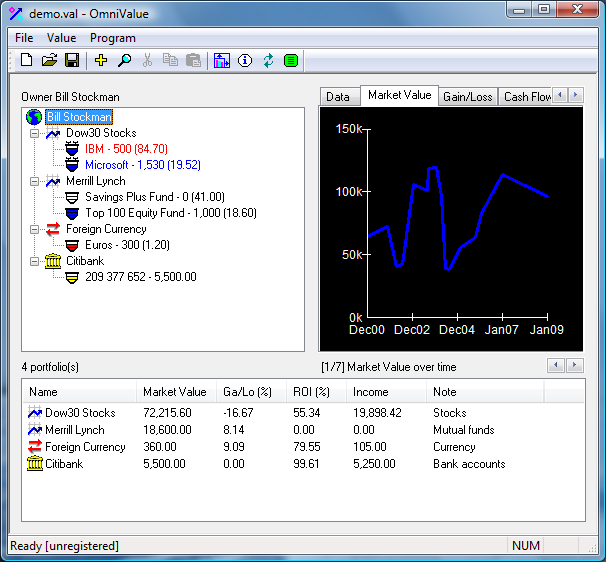The height and width of the screenshot is (562, 606).
Task: Switch to the Gain/Loss tab
Action: [x=468, y=97]
